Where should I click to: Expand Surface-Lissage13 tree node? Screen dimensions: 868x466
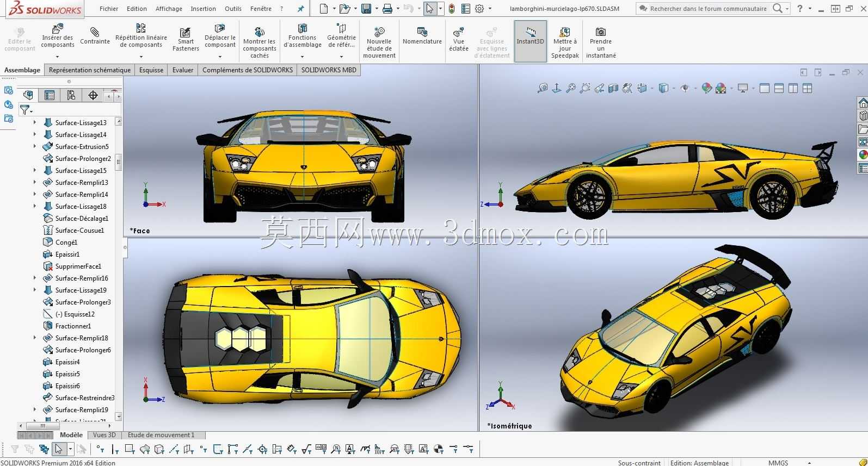[x=35, y=122]
